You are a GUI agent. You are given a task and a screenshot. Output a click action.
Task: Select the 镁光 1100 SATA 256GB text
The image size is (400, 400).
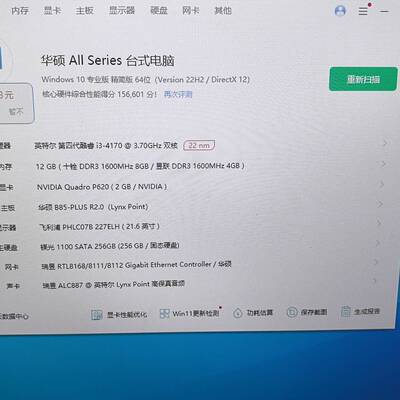coord(110,246)
